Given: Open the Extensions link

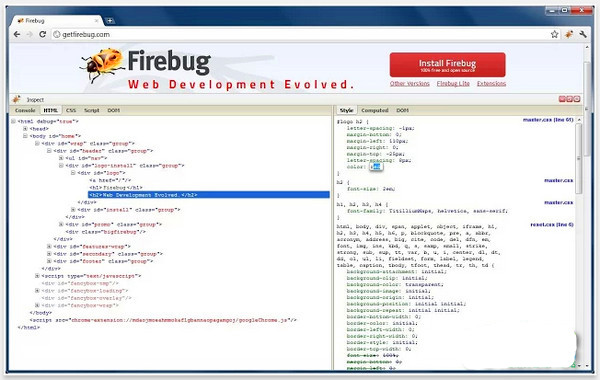Looking at the screenshot, I should [x=491, y=83].
